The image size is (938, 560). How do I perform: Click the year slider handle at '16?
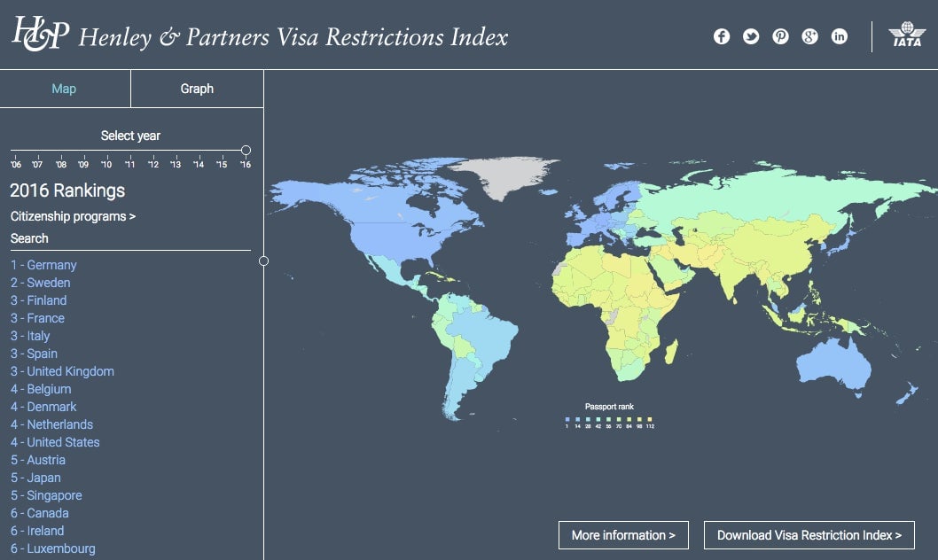pos(246,150)
